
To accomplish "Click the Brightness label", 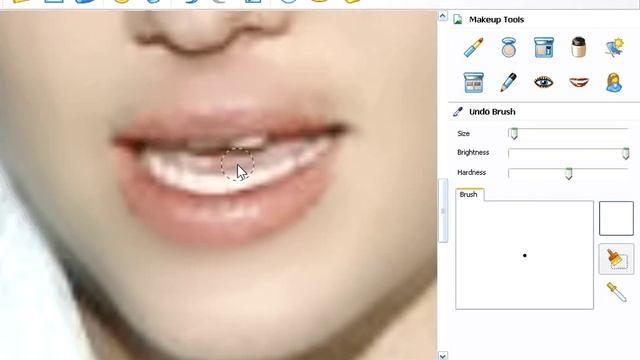I will coord(473,152).
